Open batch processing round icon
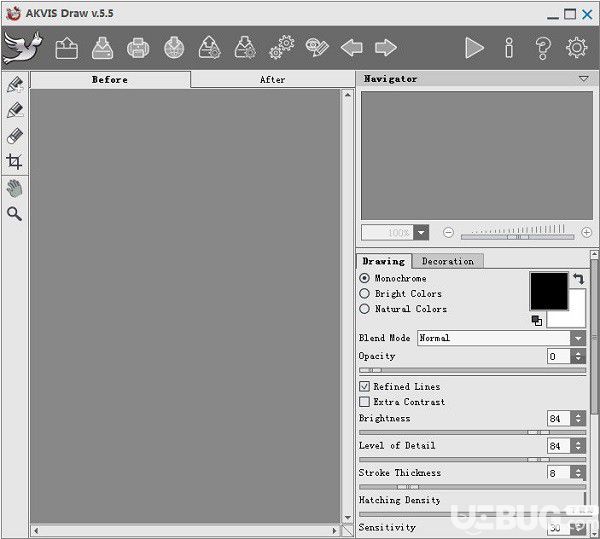Screen dimensions: 600x539 [x=174, y=48]
